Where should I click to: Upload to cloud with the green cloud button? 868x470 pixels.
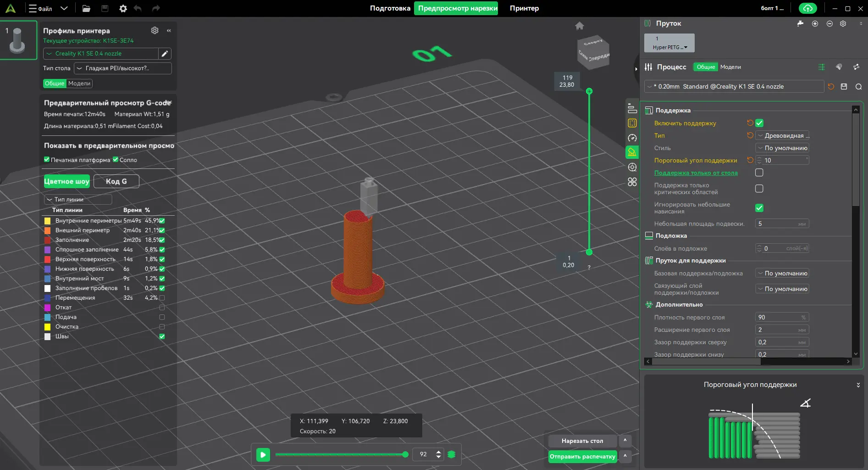(x=808, y=8)
